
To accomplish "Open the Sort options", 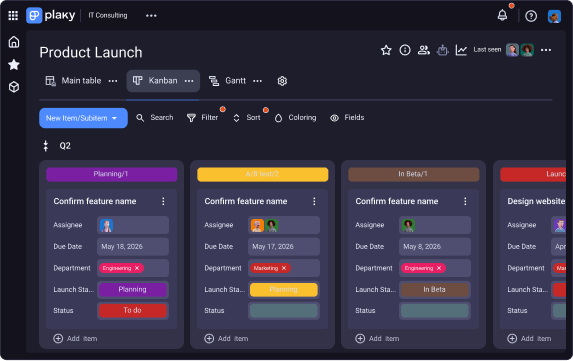I will point(247,118).
